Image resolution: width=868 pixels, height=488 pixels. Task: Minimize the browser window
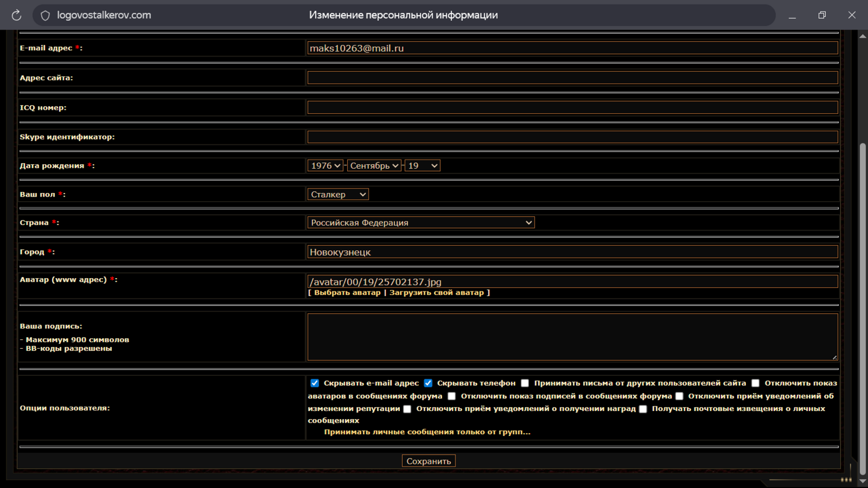(x=792, y=16)
